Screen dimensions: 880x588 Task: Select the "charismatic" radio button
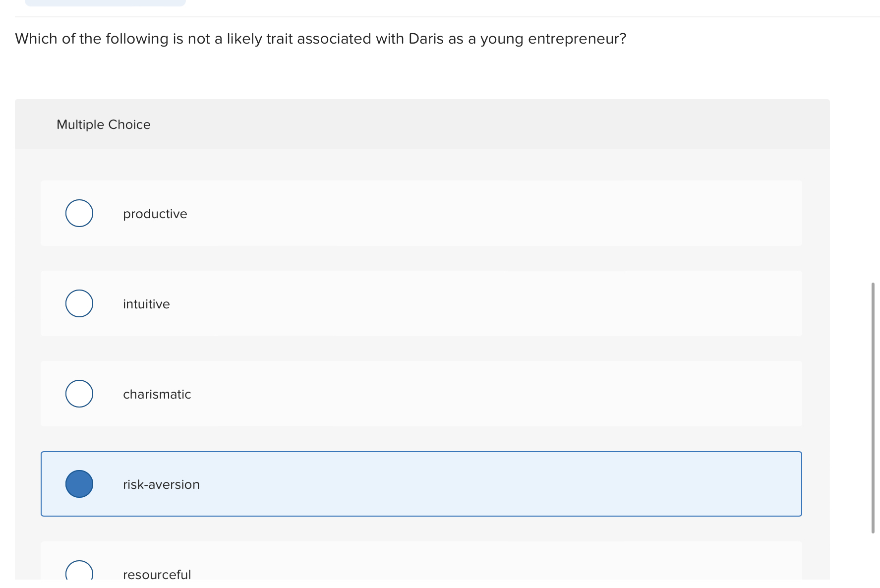coord(79,394)
